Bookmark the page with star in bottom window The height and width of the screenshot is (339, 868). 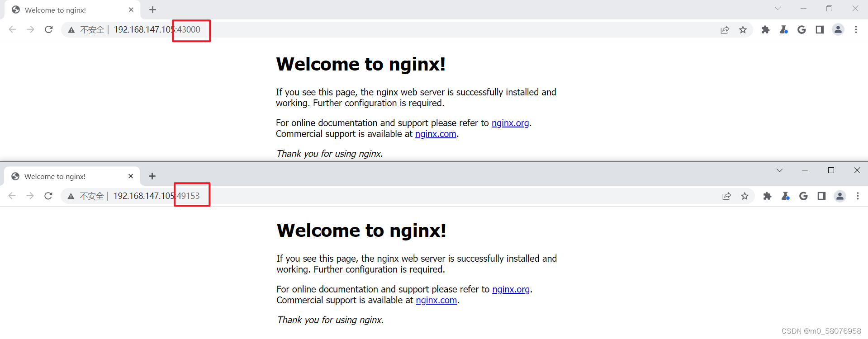745,196
